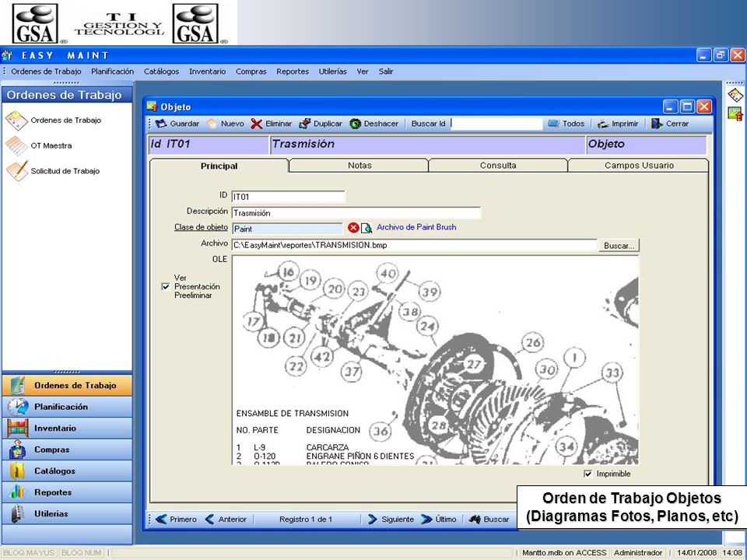
Task: Click Utilerías module icon
Action: pyautogui.click(x=18, y=513)
